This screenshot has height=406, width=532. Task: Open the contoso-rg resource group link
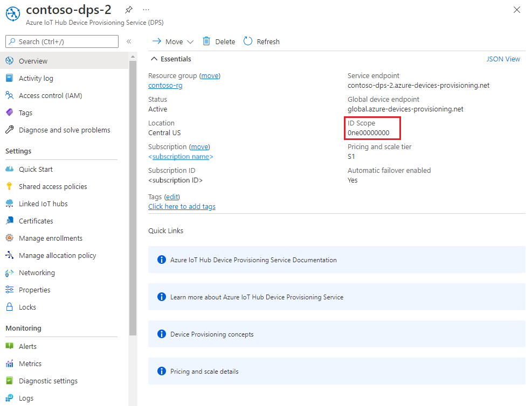pos(165,86)
